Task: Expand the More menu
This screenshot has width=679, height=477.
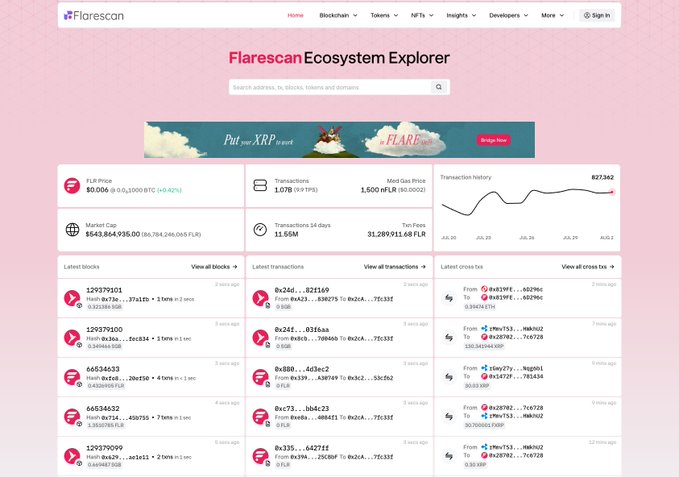Action: [x=553, y=16]
